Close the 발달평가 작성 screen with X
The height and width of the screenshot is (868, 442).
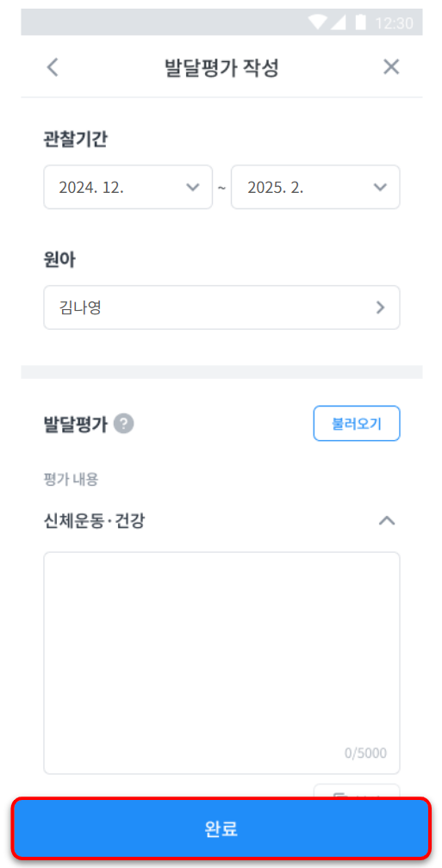pyautogui.click(x=391, y=67)
